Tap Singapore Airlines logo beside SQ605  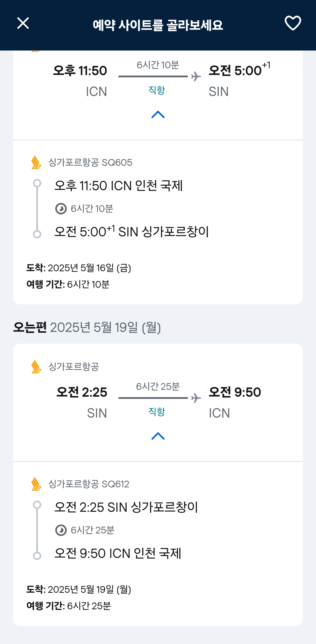click(x=36, y=163)
